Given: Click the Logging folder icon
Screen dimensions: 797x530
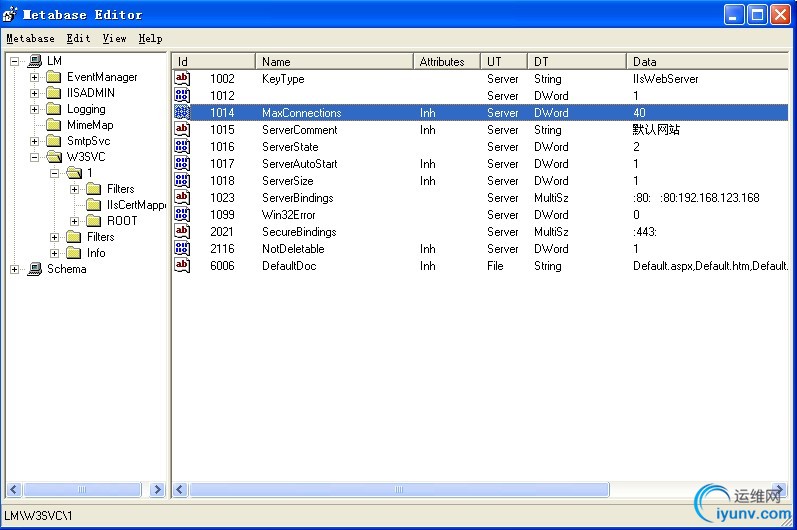Looking at the screenshot, I should 54,109.
